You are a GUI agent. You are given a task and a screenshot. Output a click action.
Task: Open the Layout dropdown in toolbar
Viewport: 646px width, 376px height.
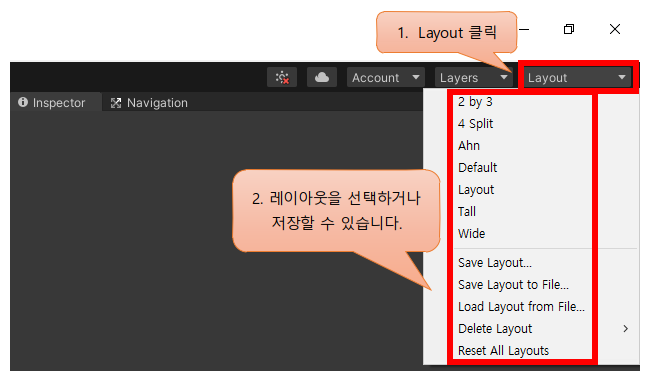coord(577,77)
